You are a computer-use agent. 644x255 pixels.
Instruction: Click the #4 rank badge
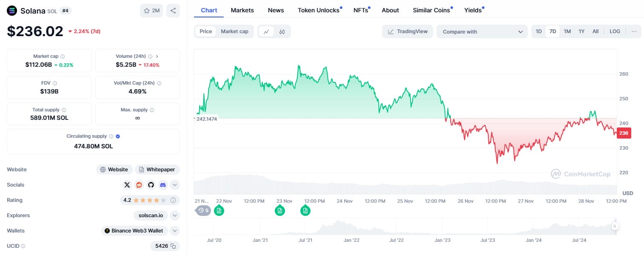pos(66,11)
